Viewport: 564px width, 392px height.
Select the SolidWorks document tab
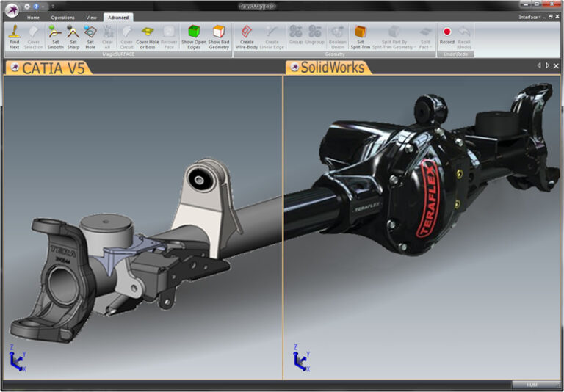[x=330, y=68]
